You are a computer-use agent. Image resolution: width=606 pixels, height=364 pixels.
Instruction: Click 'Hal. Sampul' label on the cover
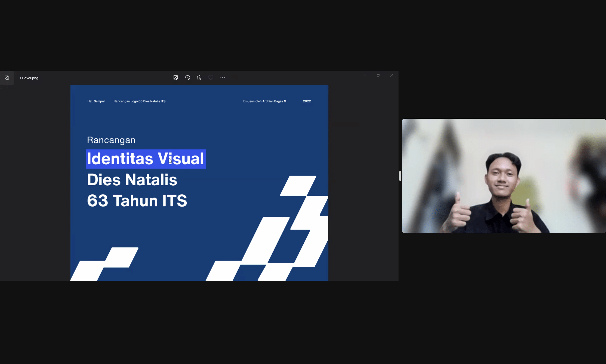tap(96, 101)
